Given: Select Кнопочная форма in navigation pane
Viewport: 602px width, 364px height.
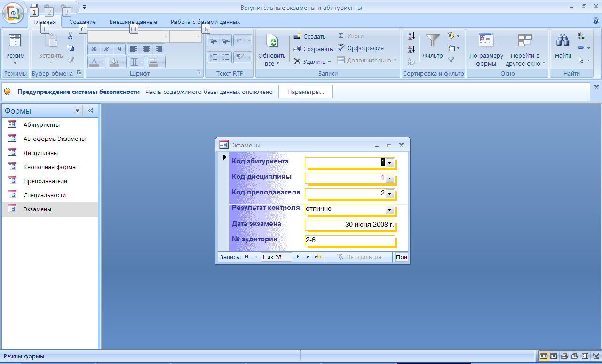Looking at the screenshot, I should point(50,167).
